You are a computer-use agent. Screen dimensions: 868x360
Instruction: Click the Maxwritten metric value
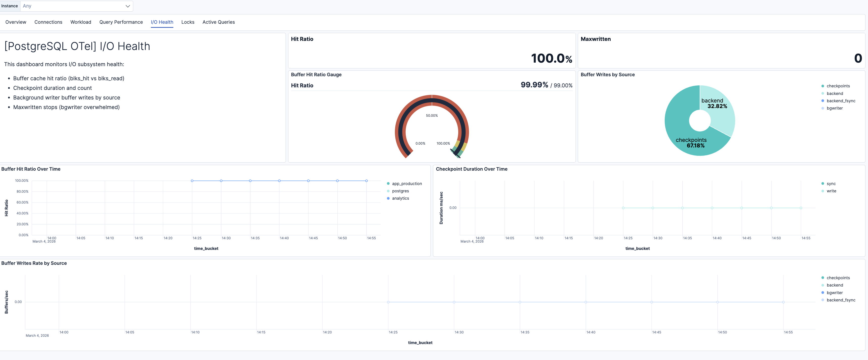pyautogui.click(x=858, y=58)
